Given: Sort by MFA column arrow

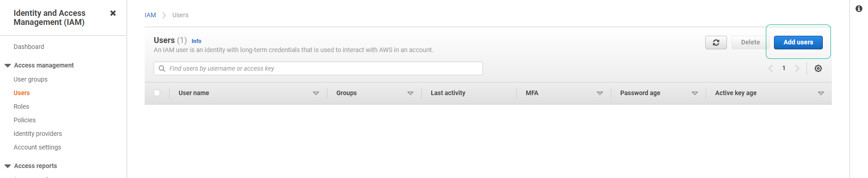Looking at the screenshot, I should 600,93.
